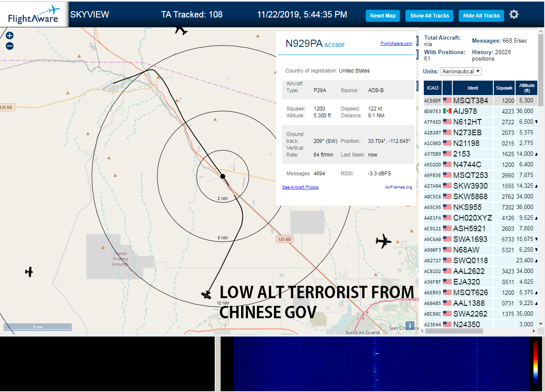This screenshot has width=545, height=392.
Task: Select the small plane icon near left map edge
Action: (29, 272)
